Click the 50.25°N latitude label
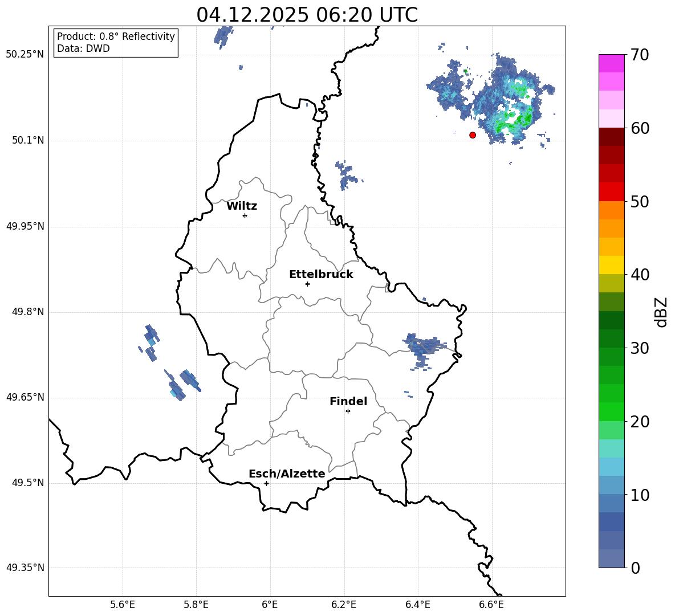 [25, 55]
